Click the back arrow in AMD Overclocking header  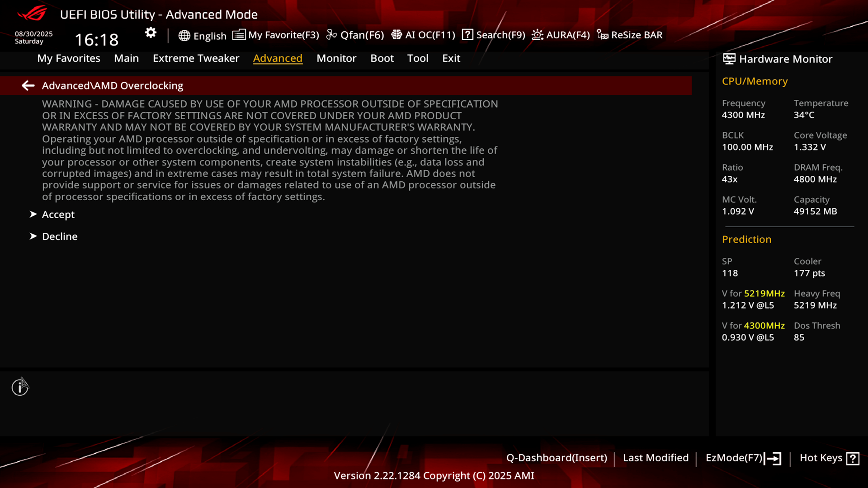pos(28,85)
